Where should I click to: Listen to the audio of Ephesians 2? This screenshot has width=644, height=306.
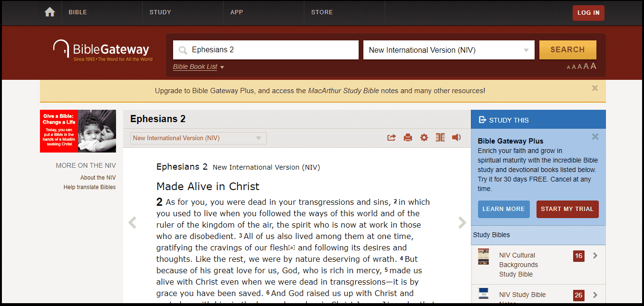click(456, 137)
